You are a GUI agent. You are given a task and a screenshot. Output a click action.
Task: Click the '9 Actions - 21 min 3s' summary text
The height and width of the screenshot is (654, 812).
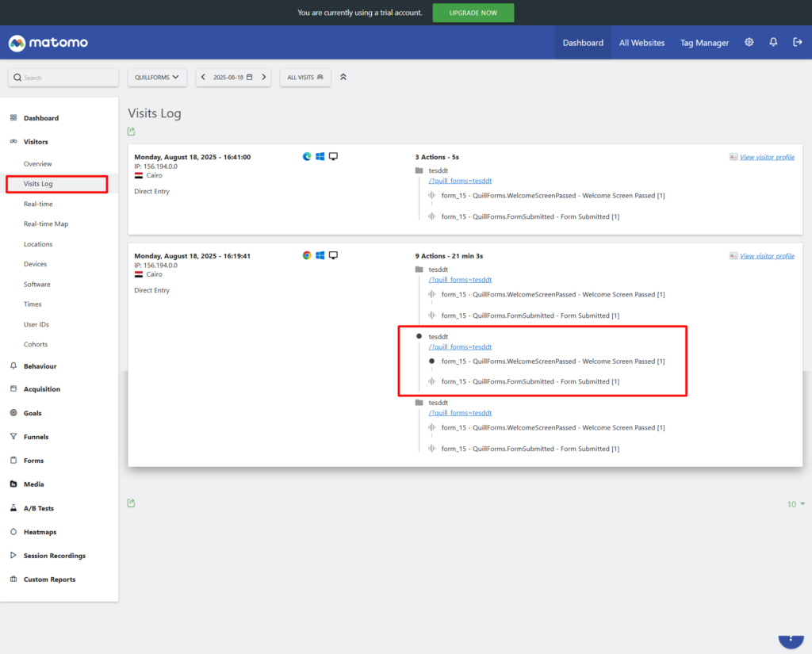pos(449,256)
